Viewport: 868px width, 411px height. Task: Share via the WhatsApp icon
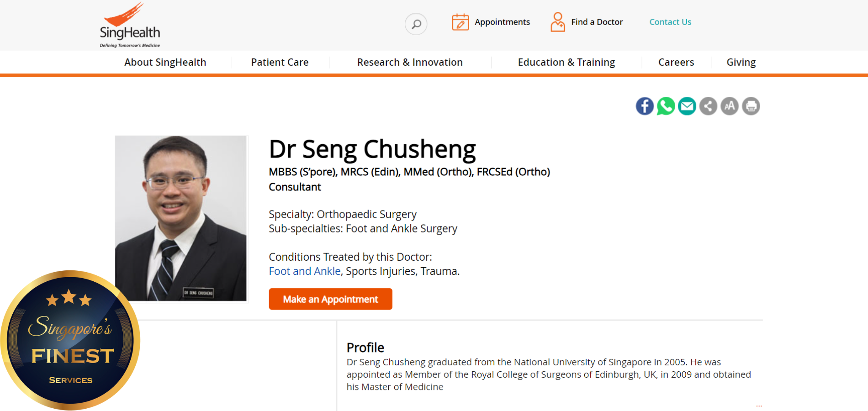tap(666, 106)
